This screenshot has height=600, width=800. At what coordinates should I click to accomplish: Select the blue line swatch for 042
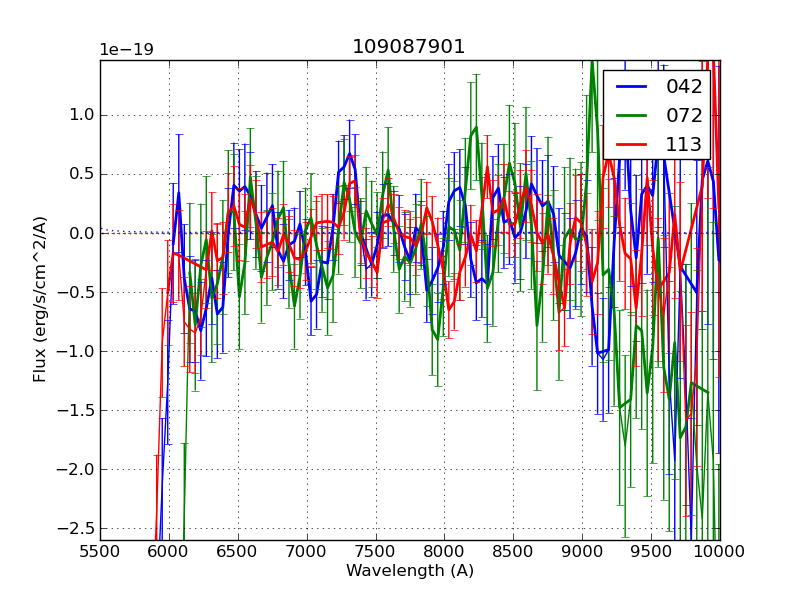pyautogui.click(x=630, y=87)
